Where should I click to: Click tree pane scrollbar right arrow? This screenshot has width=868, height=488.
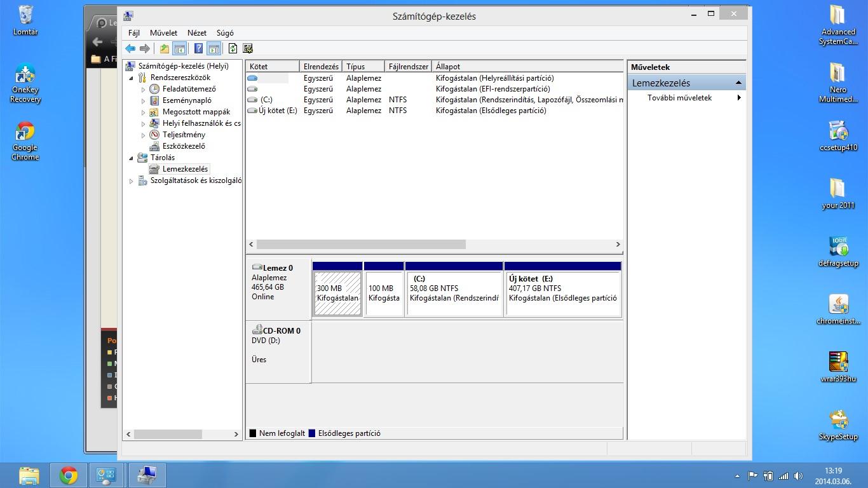pyautogui.click(x=236, y=434)
